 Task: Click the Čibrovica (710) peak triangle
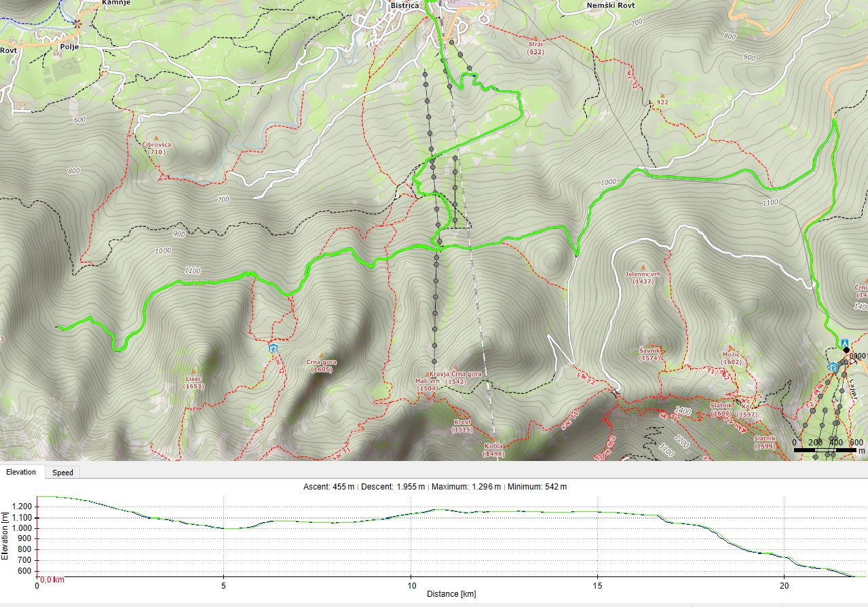(x=157, y=137)
